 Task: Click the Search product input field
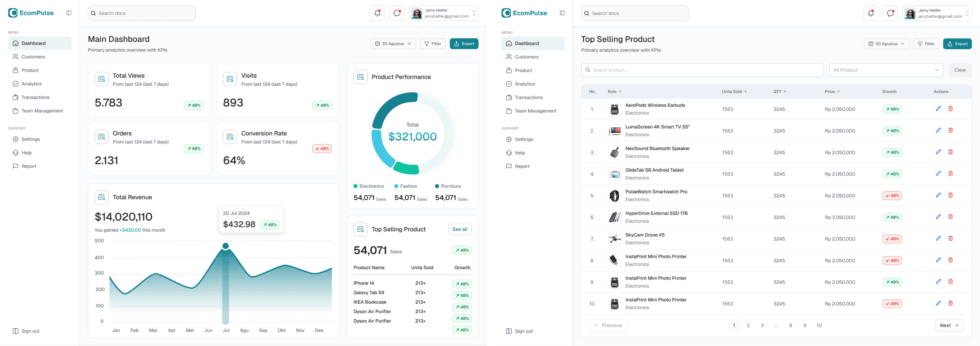coord(702,70)
